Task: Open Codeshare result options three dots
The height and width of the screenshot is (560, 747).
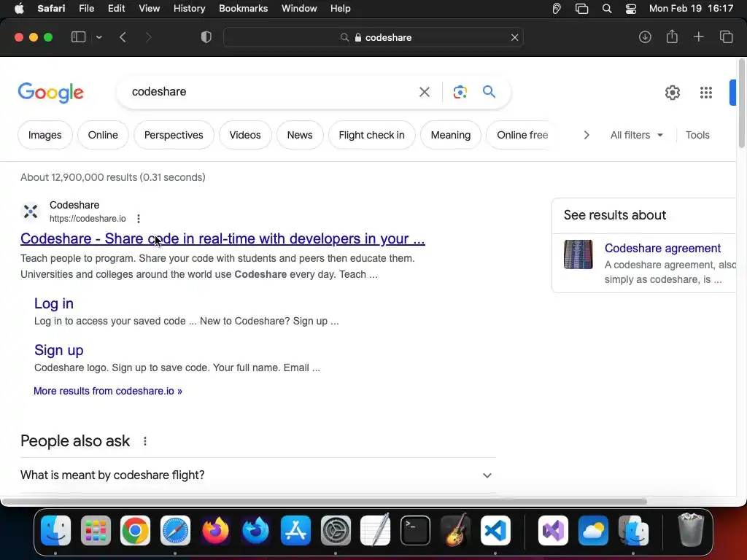Action: 139,219
